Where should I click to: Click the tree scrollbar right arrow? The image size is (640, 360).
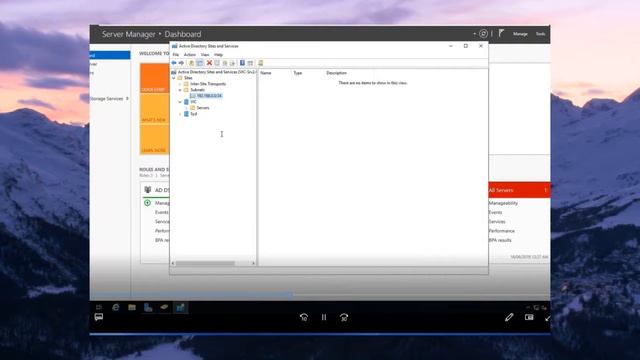pyautogui.click(x=253, y=263)
